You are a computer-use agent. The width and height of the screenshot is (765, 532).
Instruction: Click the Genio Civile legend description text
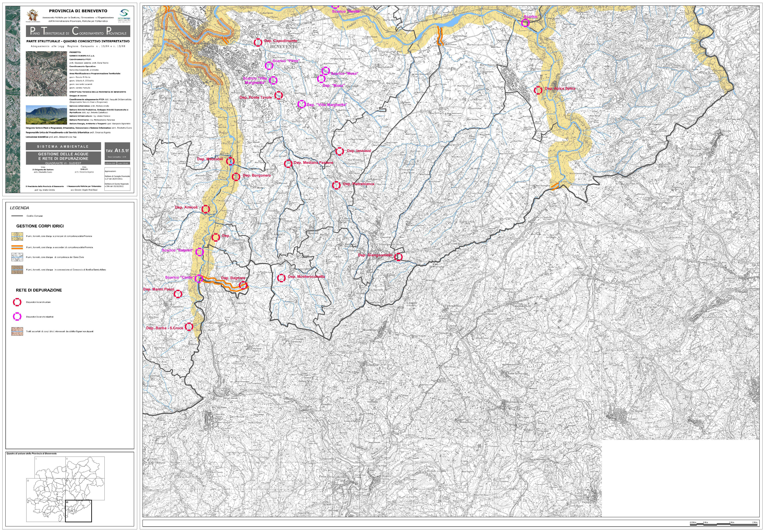point(55,257)
